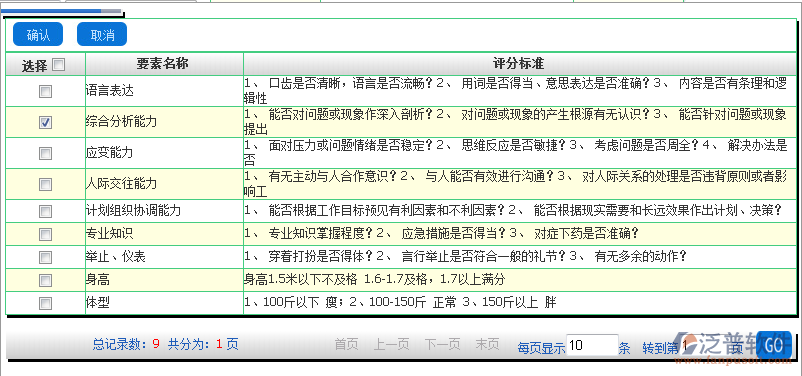Check the 语言表达 row checkbox

(x=46, y=91)
